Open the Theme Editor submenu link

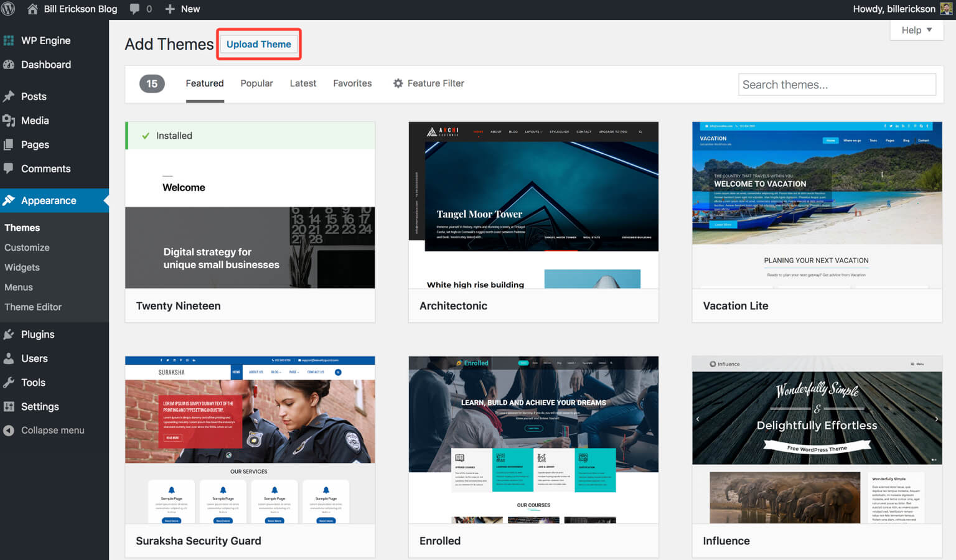(x=33, y=307)
